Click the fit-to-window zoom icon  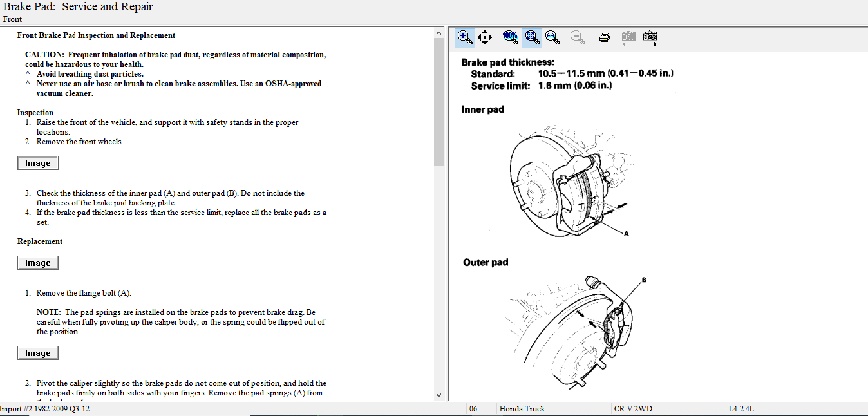[531, 37]
